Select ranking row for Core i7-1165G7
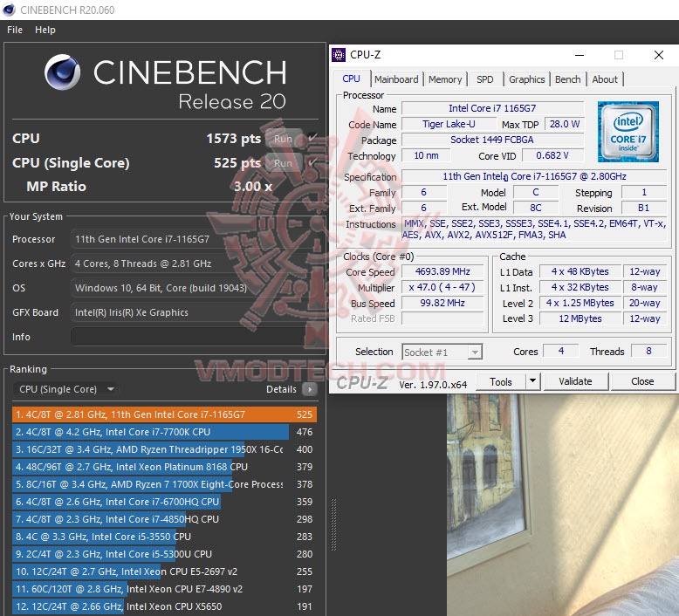 click(x=165, y=414)
